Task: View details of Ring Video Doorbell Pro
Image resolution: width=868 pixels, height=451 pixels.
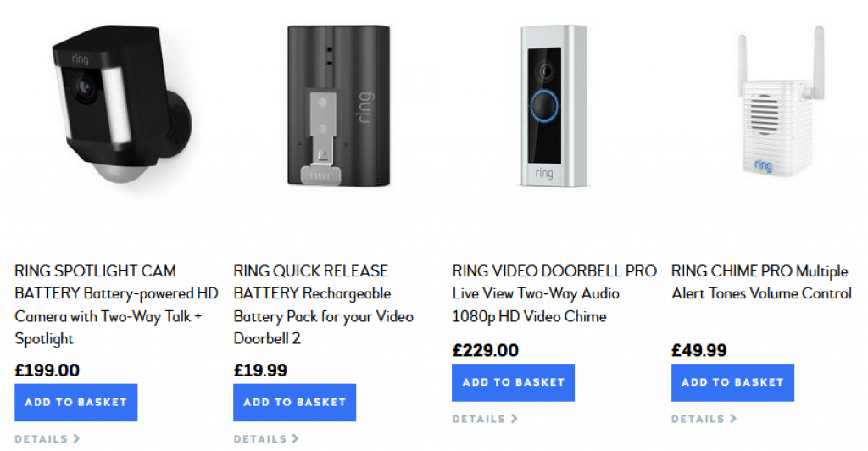Action: tap(484, 419)
